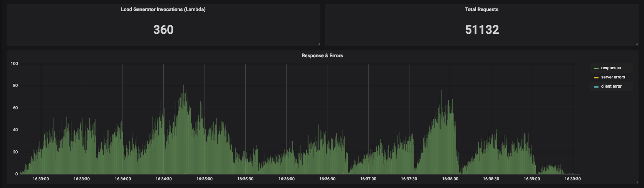Click the blue client error color swatch
644x188 pixels.
click(x=596, y=87)
